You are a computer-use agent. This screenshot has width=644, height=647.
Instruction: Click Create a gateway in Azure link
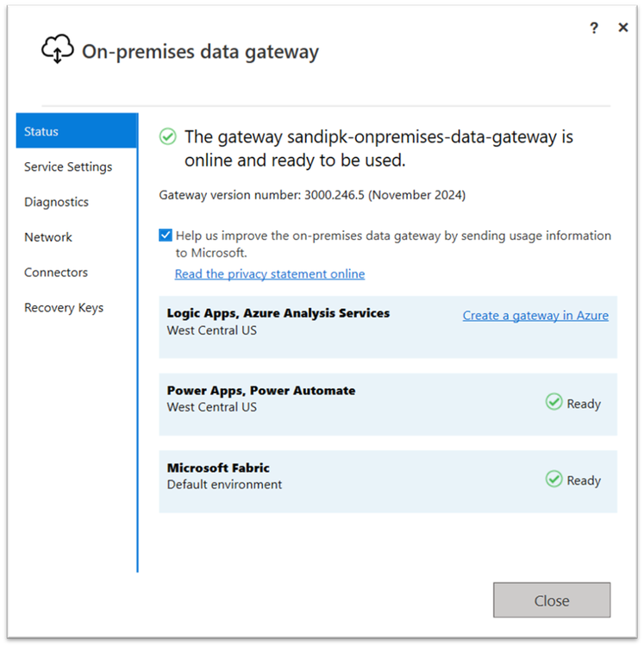click(535, 316)
